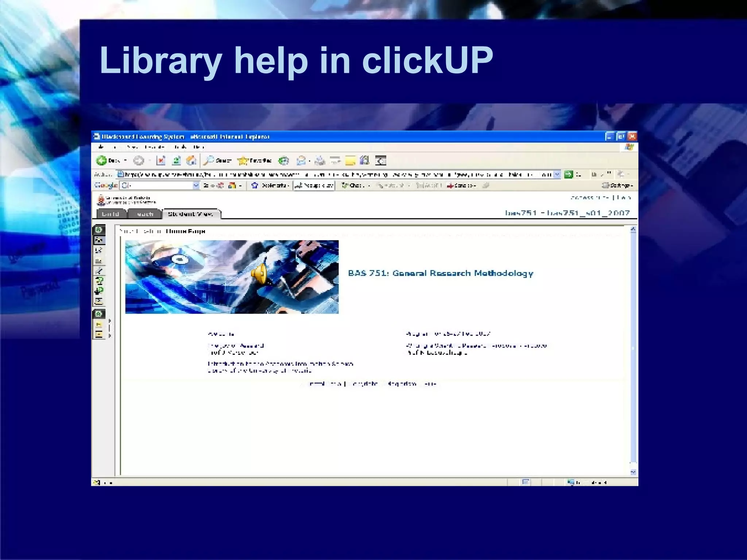Viewport: 747px width, 560px height.
Task: Open the Google toolbar Settings menu
Action: [x=617, y=186]
